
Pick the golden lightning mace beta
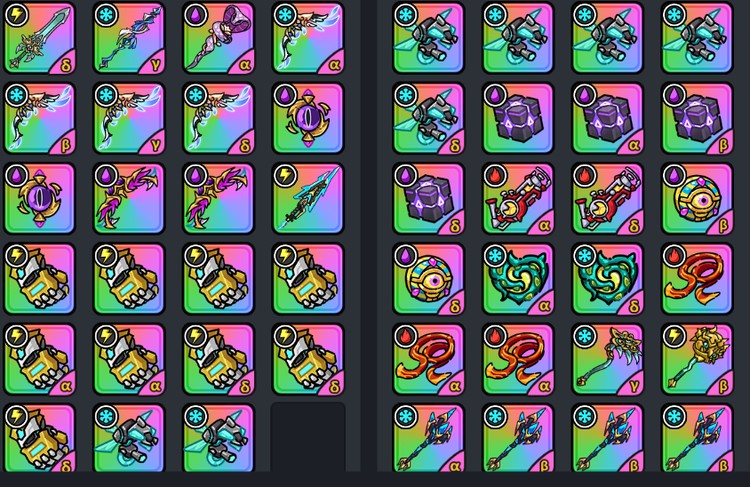click(697, 360)
